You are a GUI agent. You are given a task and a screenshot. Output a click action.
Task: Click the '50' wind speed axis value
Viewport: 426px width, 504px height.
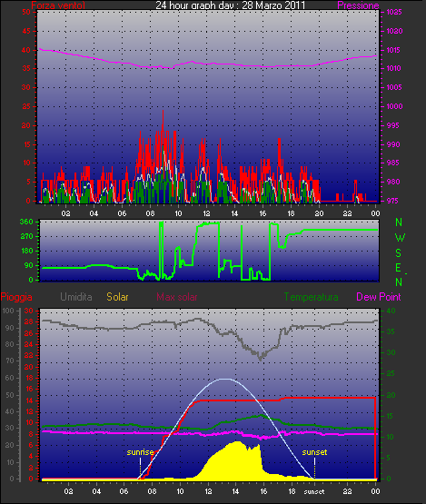coord(26,12)
